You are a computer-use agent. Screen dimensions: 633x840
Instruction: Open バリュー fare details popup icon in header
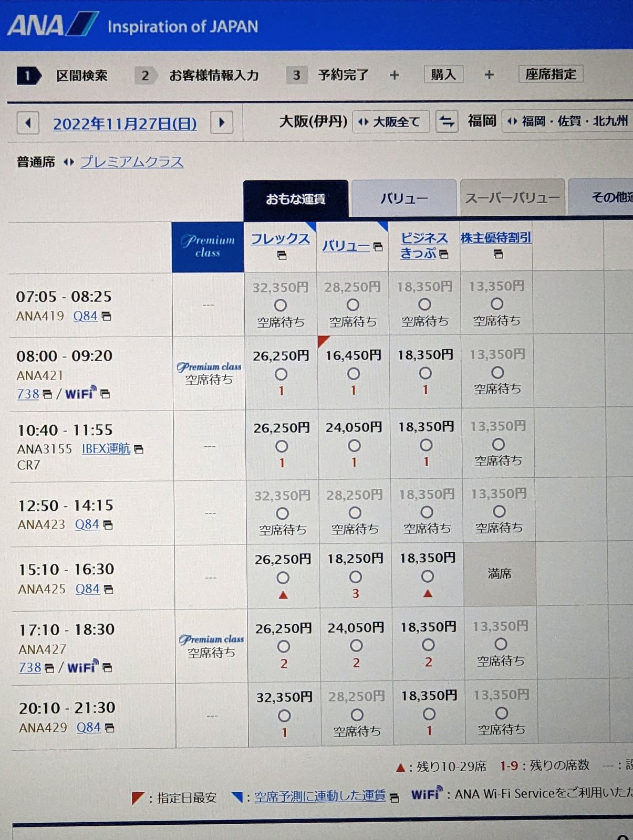click(x=378, y=246)
